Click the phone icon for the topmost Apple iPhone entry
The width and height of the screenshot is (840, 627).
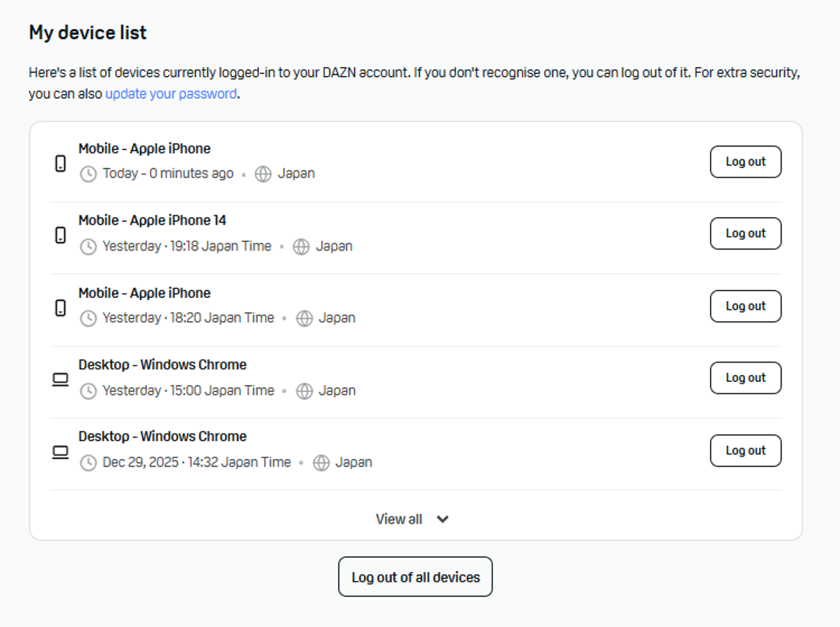pyautogui.click(x=61, y=163)
